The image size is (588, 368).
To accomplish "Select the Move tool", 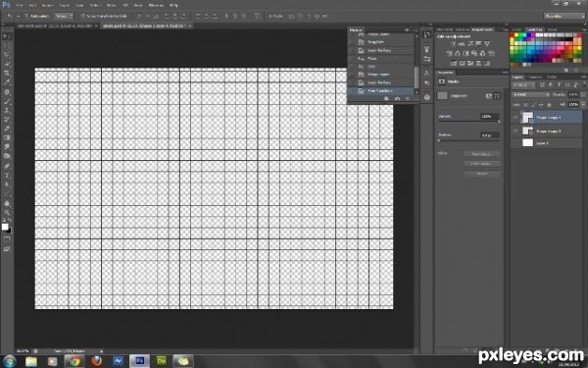I will pyautogui.click(x=7, y=36).
